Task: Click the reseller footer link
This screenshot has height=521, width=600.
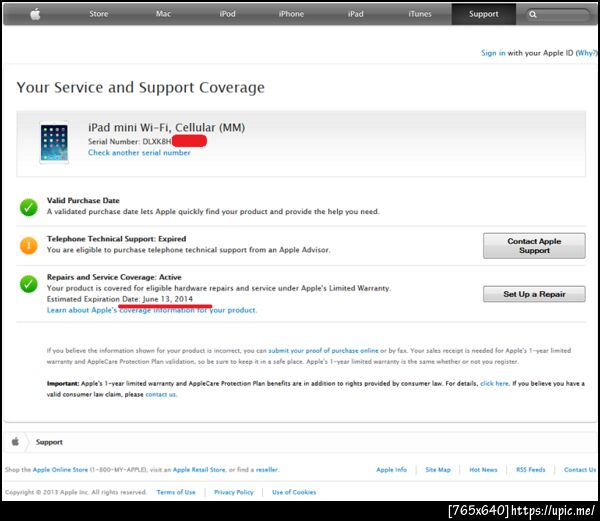Action: coord(267,470)
